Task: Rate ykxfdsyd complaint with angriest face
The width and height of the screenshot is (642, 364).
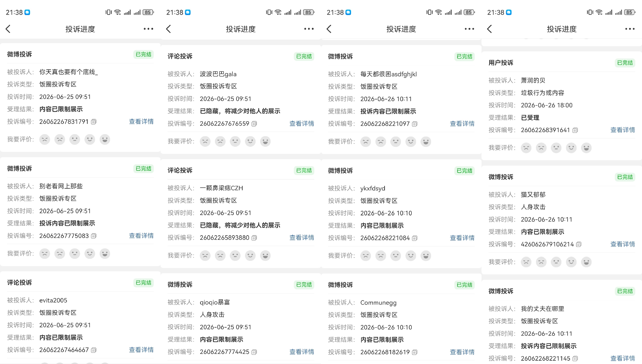Action: coord(366,256)
